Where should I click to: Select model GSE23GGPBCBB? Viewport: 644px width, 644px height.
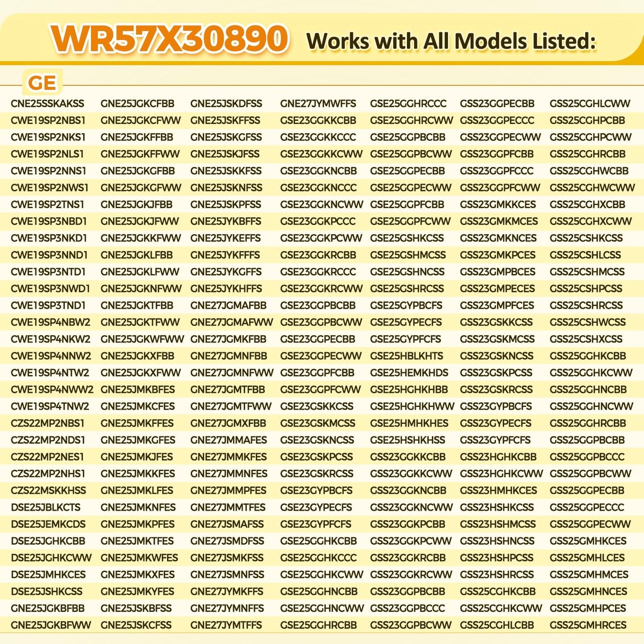pos(318,306)
